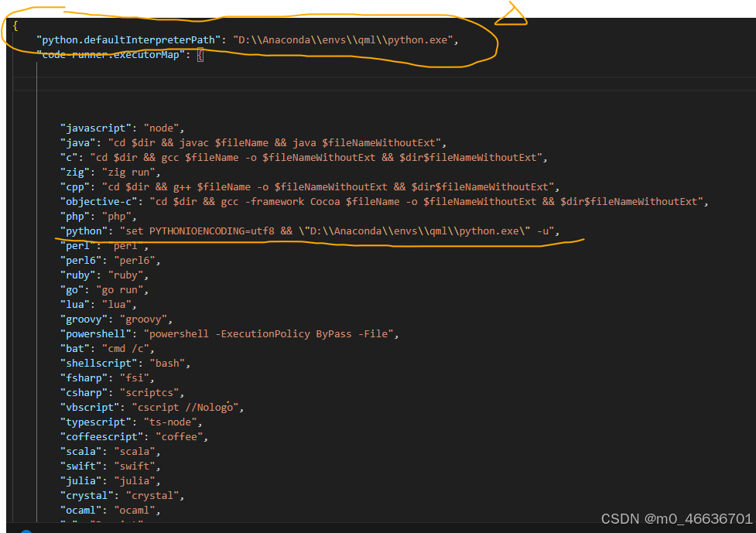
Task: Click the "objective-c" executor line
Action: [x=385, y=202]
